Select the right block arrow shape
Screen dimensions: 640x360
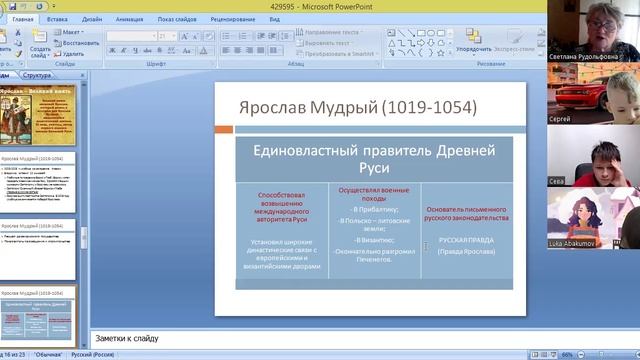pyautogui.click(x=421, y=43)
